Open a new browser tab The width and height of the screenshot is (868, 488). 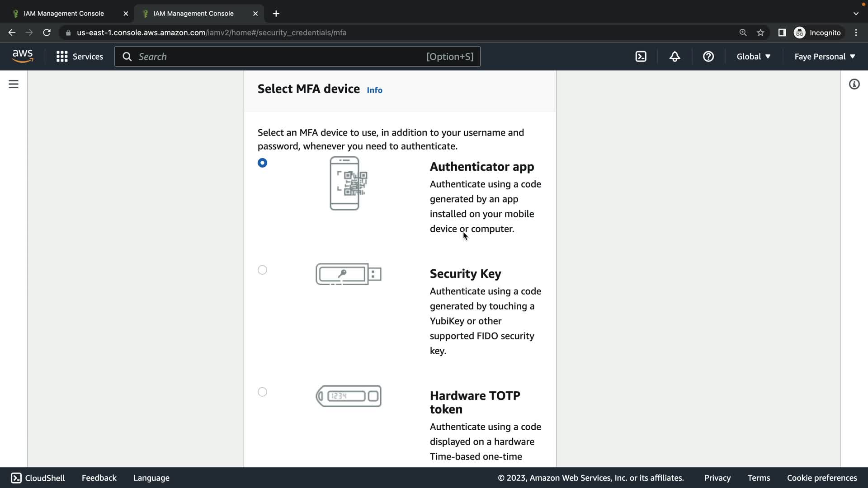276,14
